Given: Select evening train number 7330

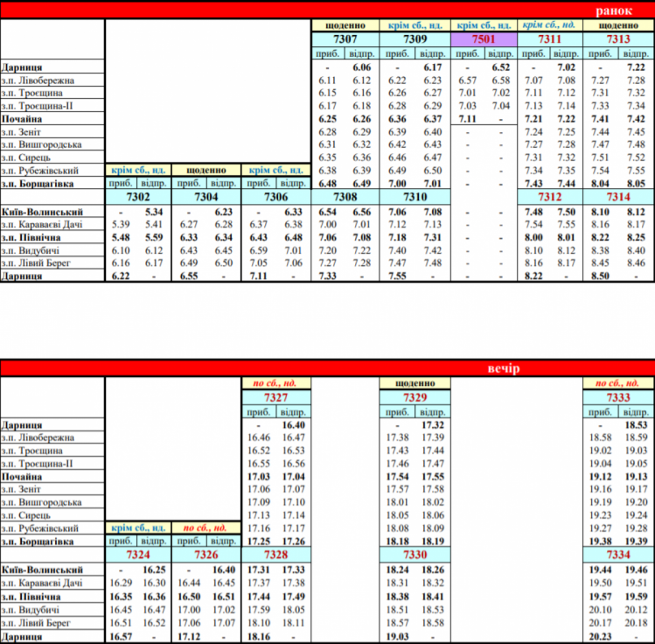Looking at the screenshot, I should 415,555.
